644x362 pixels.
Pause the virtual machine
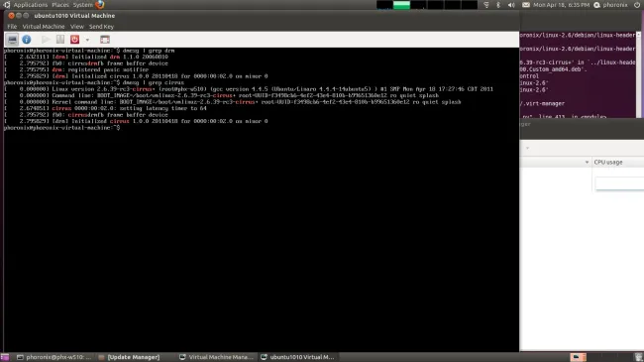(60, 40)
